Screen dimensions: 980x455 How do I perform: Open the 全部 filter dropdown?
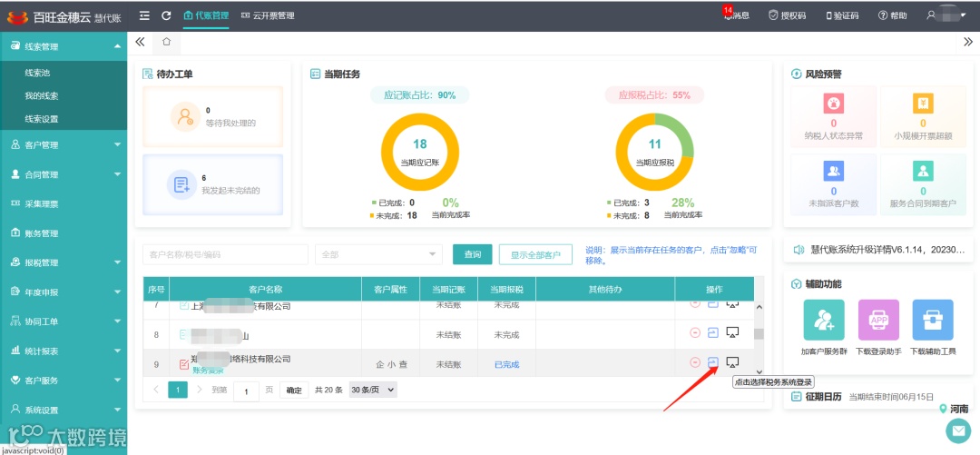click(378, 254)
